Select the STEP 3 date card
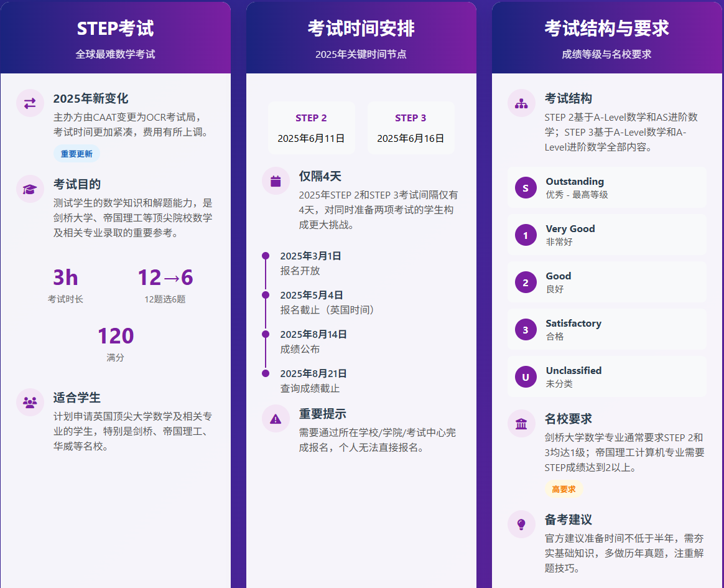This screenshot has width=724, height=588. tap(411, 128)
